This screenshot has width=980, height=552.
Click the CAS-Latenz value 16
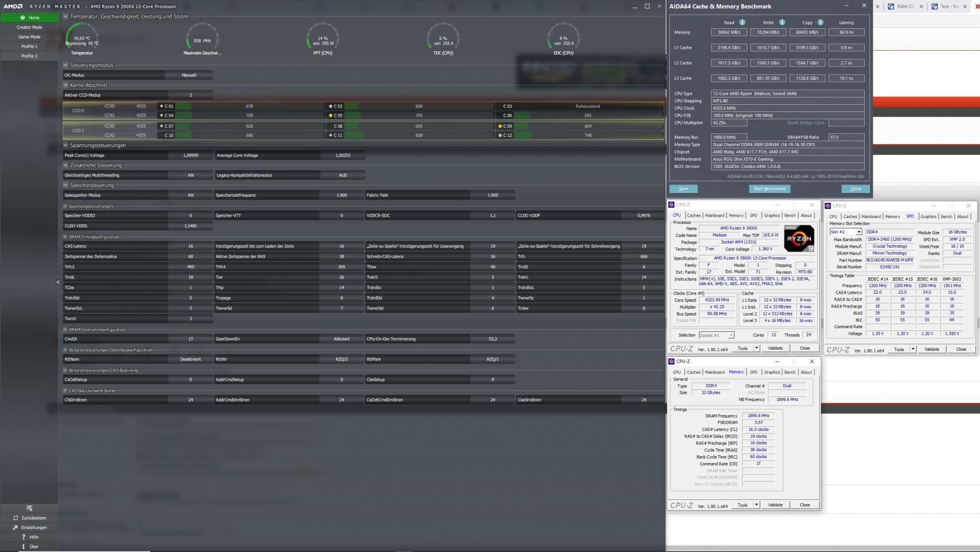[x=190, y=246]
